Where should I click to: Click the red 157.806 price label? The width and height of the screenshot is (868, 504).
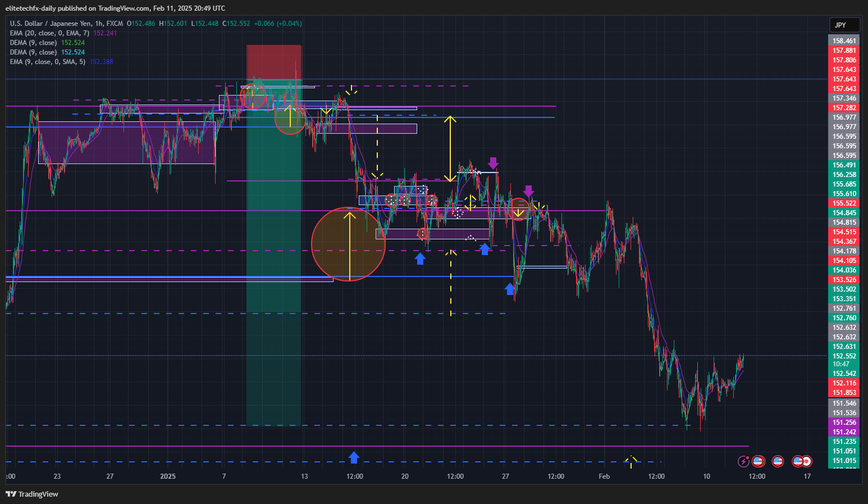pyautogui.click(x=844, y=60)
